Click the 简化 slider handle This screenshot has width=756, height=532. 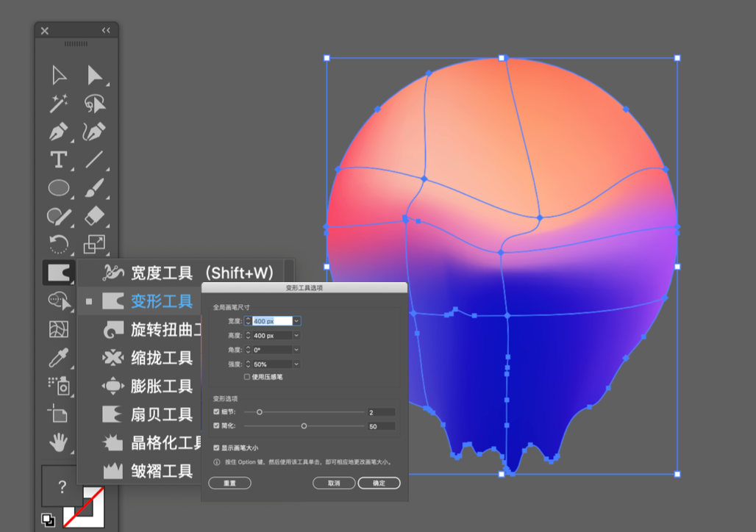click(x=304, y=426)
